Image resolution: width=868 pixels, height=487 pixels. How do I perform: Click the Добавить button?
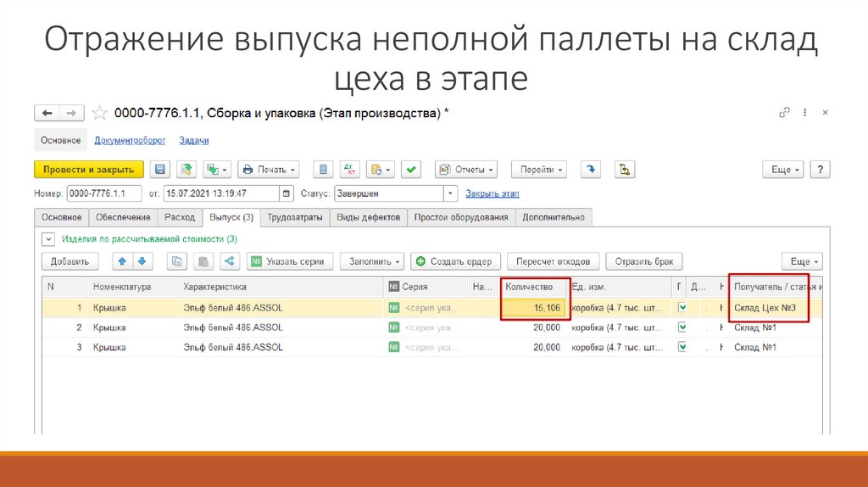[70, 261]
